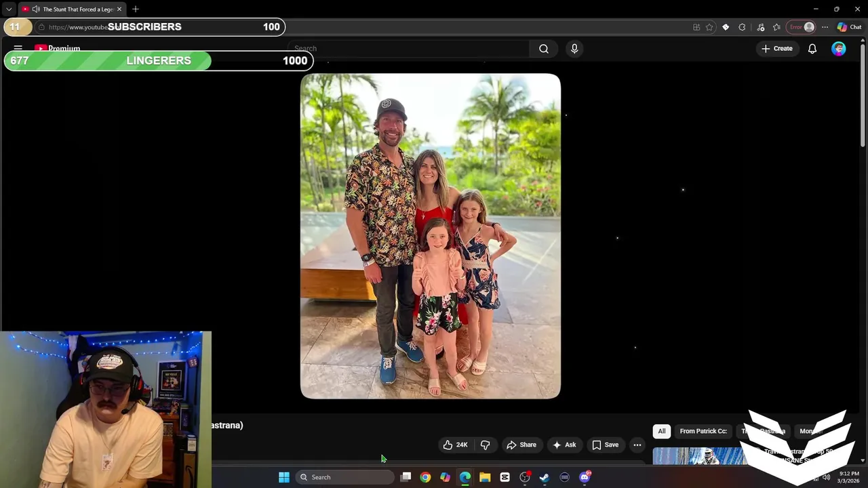Open Discord from taskbar
The height and width of the screenshot is (488, 868).
[585, 477]
